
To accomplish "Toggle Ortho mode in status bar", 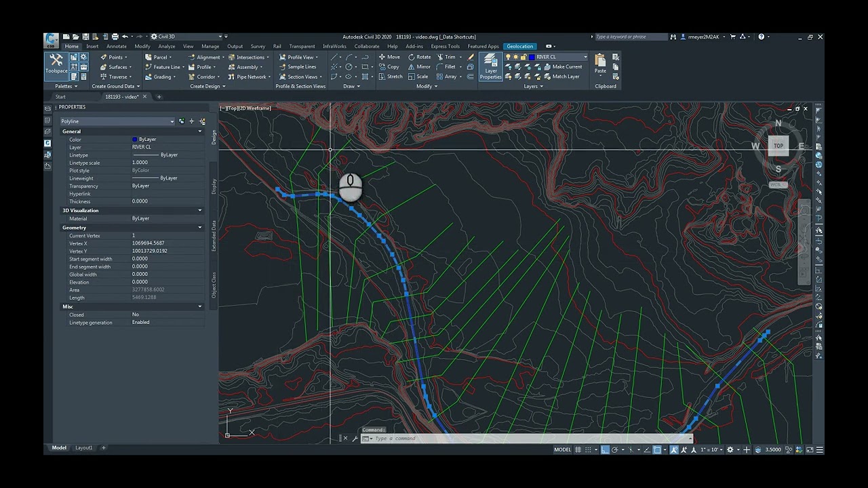I will pyautogui.click(x=605, y=449).
